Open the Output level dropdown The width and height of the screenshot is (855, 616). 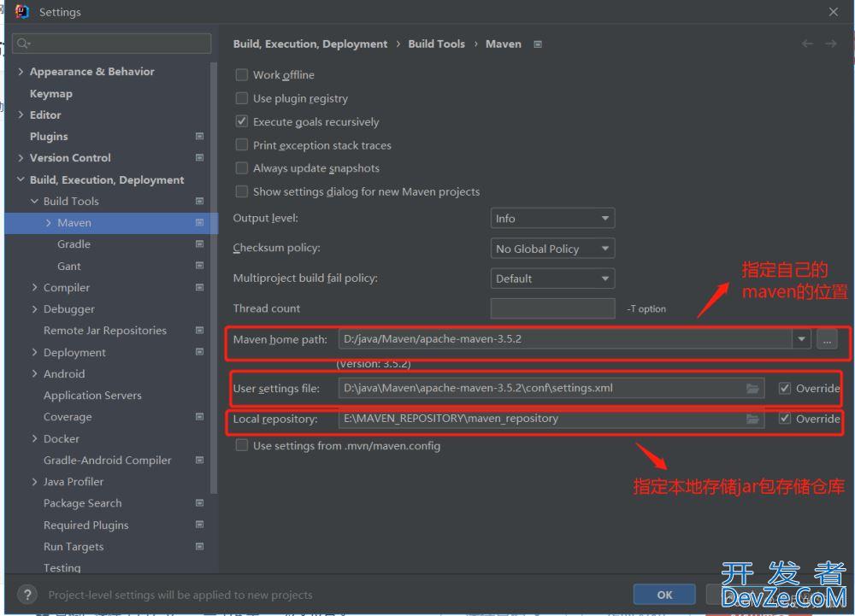pyautogui.click(x=552, y=219)
